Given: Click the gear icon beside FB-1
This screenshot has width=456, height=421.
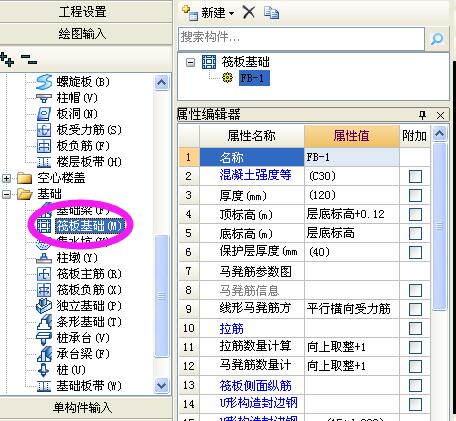Looking at the screenshot, I should 228,78.
